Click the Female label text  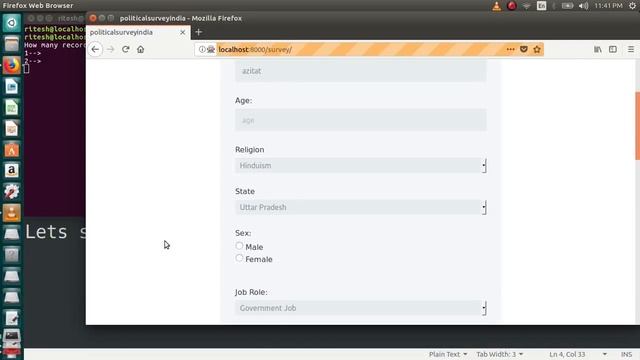click(259, 259)
